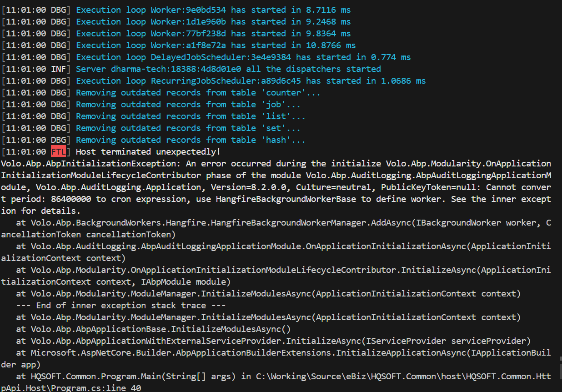Viewport: 562px width, 392px height.
Task: Click the table 'set' removal log line
Action: pos(188,128)
